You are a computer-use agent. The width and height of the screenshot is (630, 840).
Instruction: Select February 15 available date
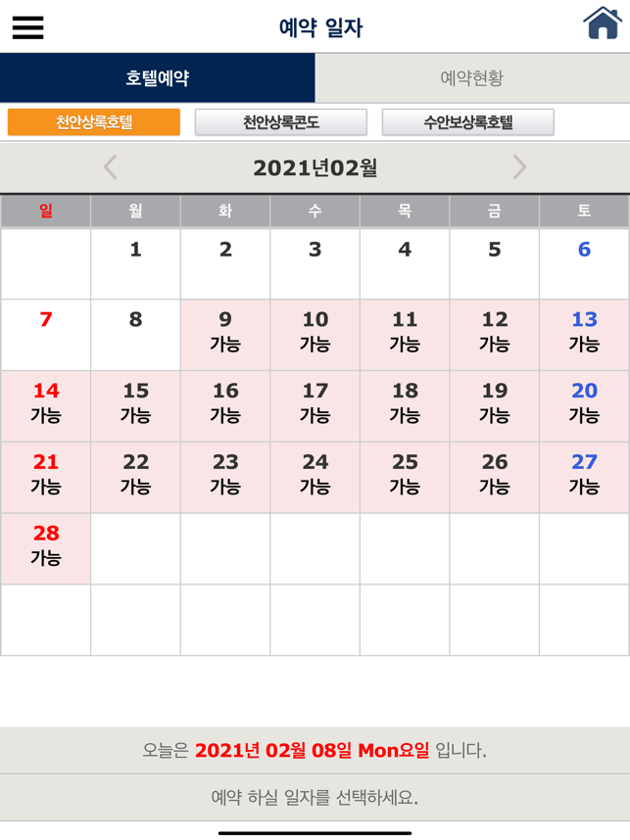pyautogui.click(x=135, y=406)
